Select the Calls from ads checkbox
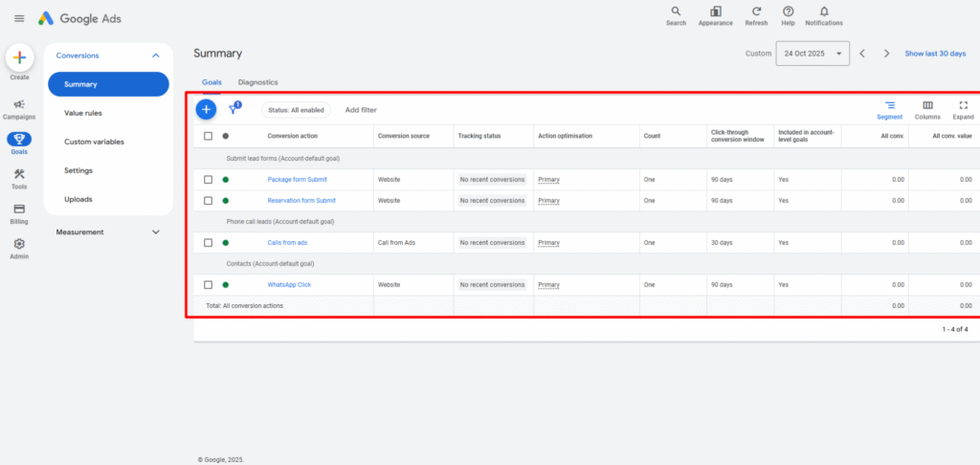980x465 pixels. point(209,243)
